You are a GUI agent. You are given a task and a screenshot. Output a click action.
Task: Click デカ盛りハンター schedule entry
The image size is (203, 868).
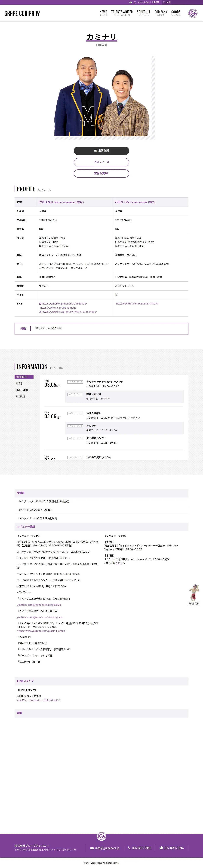124,440
